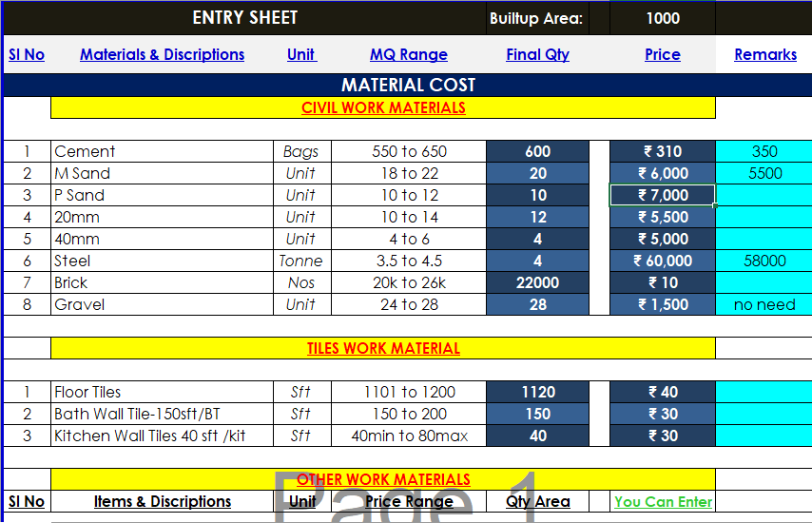The width and height of the screenshot is (812, 523).
Task: Select the M Sand quantity cell 20
Action: click(537, 173)
